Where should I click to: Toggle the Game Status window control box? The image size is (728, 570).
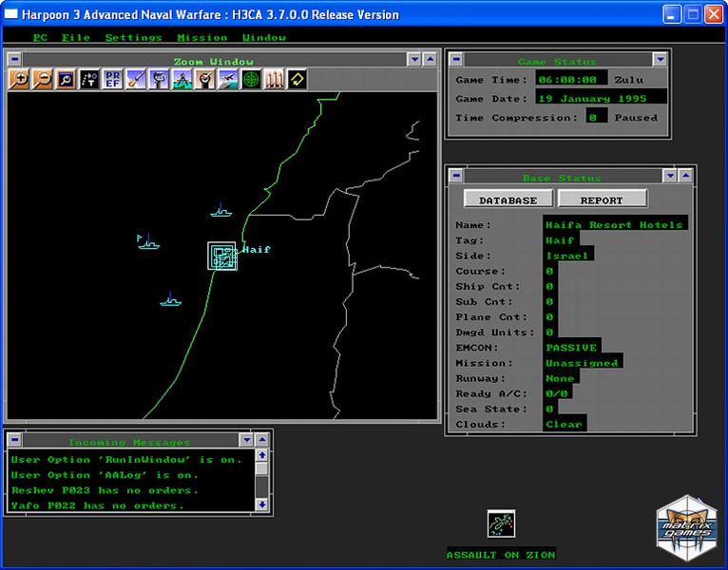pos(455,60)
